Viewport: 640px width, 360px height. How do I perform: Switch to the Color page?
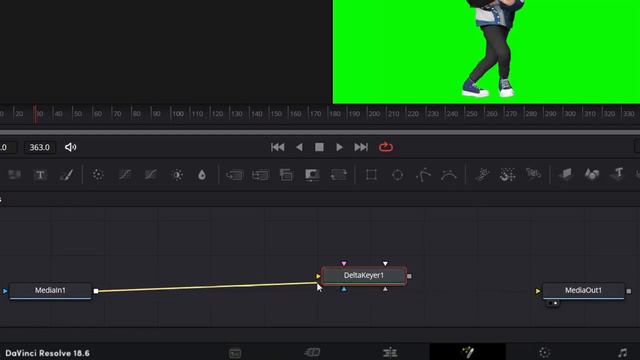click(544, 353)
